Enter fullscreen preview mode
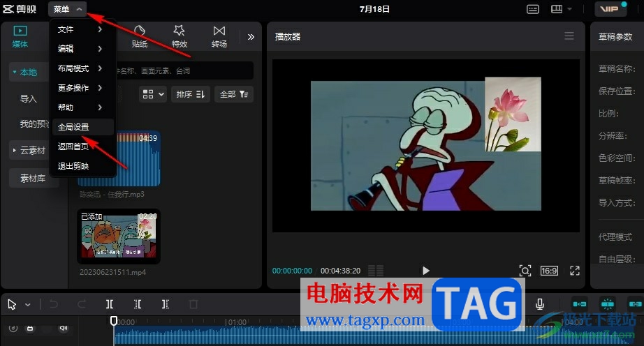Image resolution: width=644 pixels, height=346 pixels. (575, 271)
